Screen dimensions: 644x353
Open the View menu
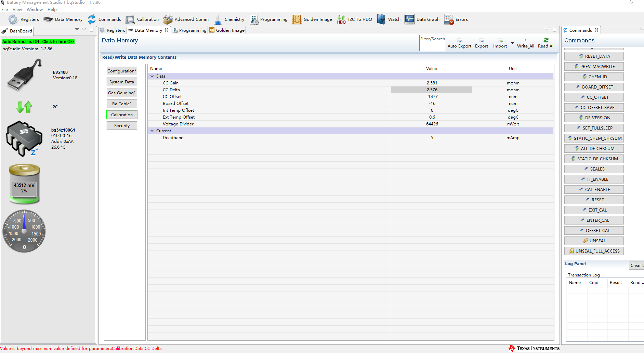(17, 10)
